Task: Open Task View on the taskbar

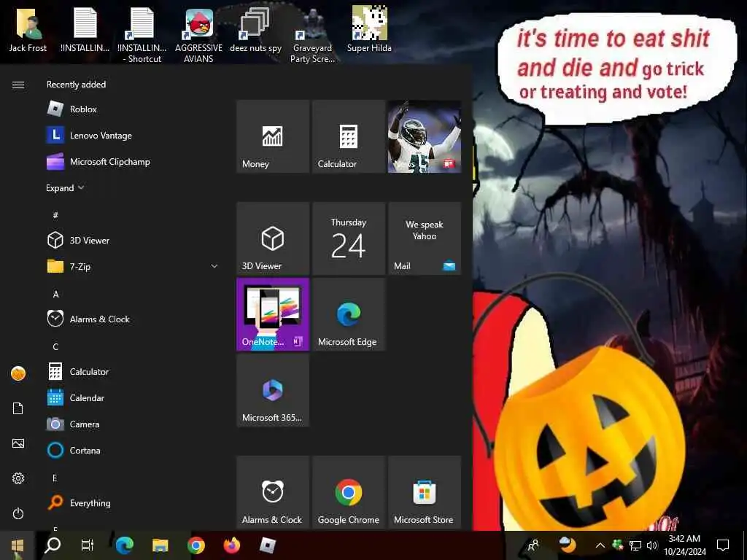Action: pyautogui.click(x=88, y=545)
